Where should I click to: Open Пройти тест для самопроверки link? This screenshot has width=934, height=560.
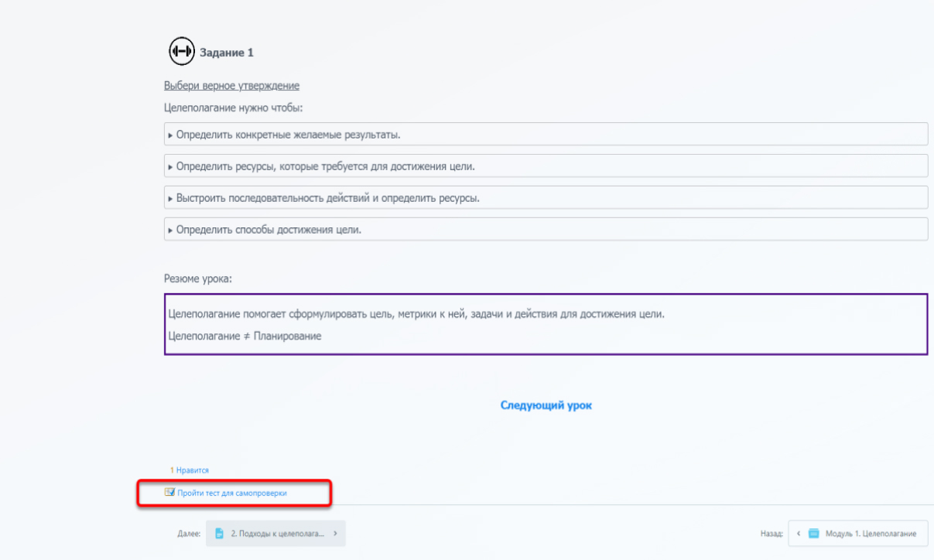coord(231,493)
